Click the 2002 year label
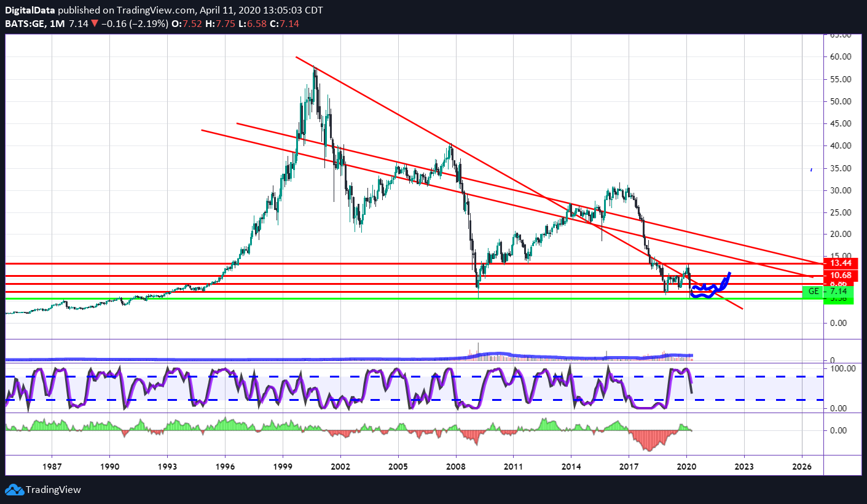 [x=340, y=466]
